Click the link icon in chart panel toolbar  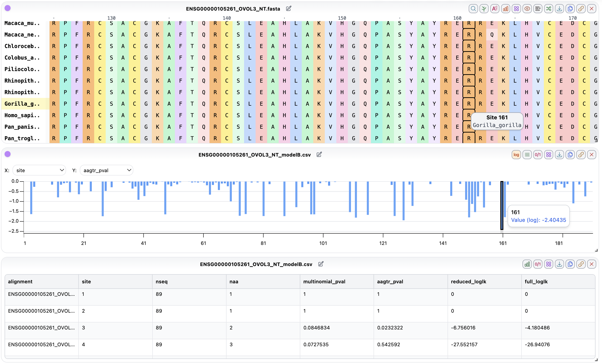point(581,155)
